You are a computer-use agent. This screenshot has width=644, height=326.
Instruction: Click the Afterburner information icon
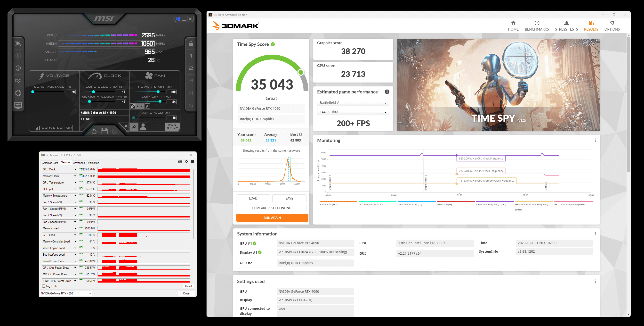(x=18, y=68)
